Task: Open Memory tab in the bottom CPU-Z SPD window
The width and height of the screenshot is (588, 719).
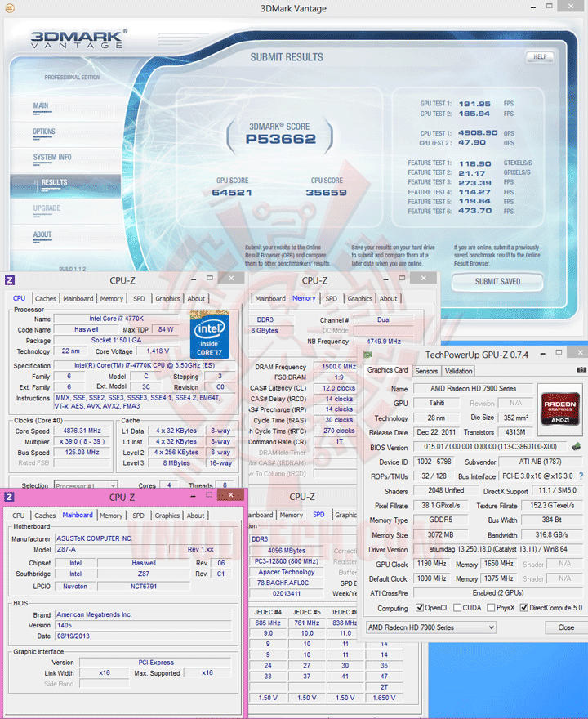Action: pos(292,515)
